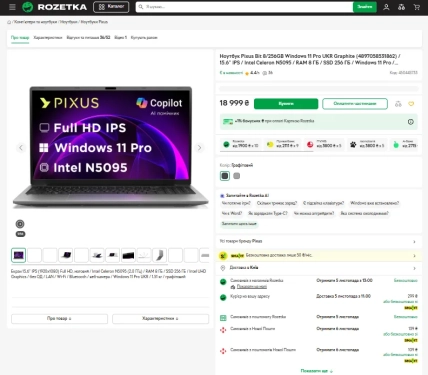Open the Відео 1 tab
Screen dimensions: 428x375
coord(121,38)
